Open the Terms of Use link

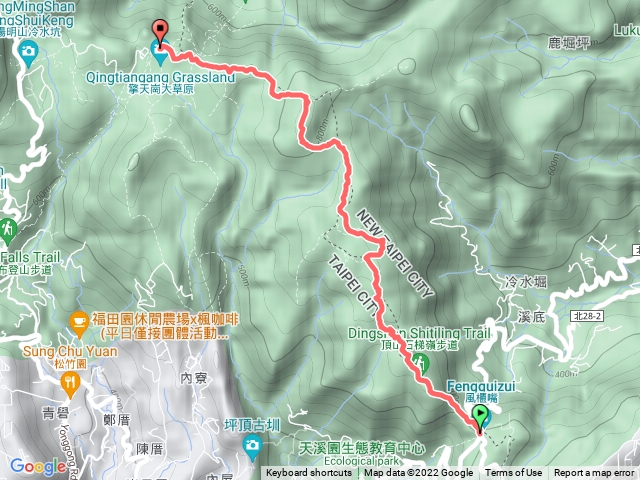tap(513, 473)
